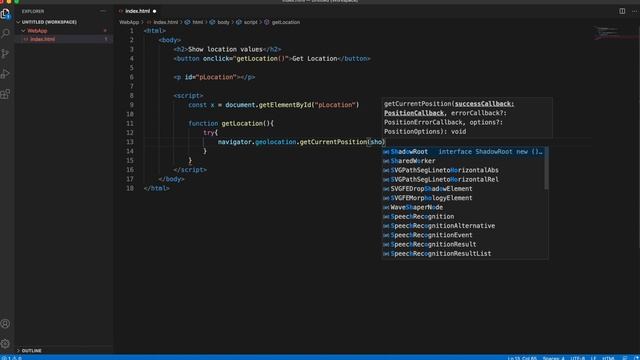
Task: Open editor more actions ellipsis at top right
Action: click(634, 11)
